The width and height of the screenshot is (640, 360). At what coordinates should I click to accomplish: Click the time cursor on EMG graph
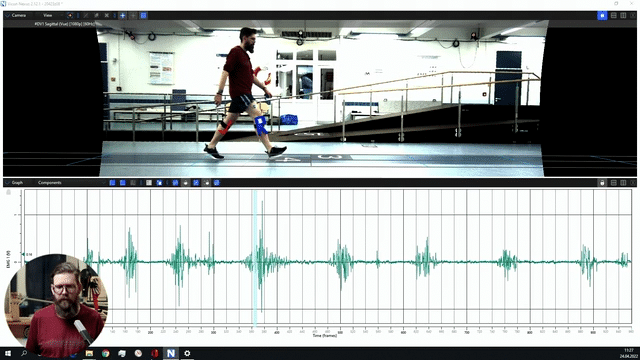point(255,258)
